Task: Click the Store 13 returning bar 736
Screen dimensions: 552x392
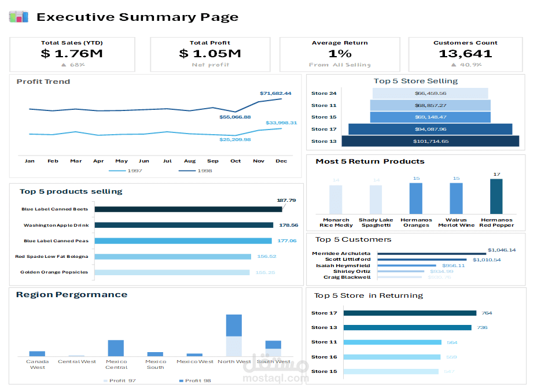Action: 407,328
